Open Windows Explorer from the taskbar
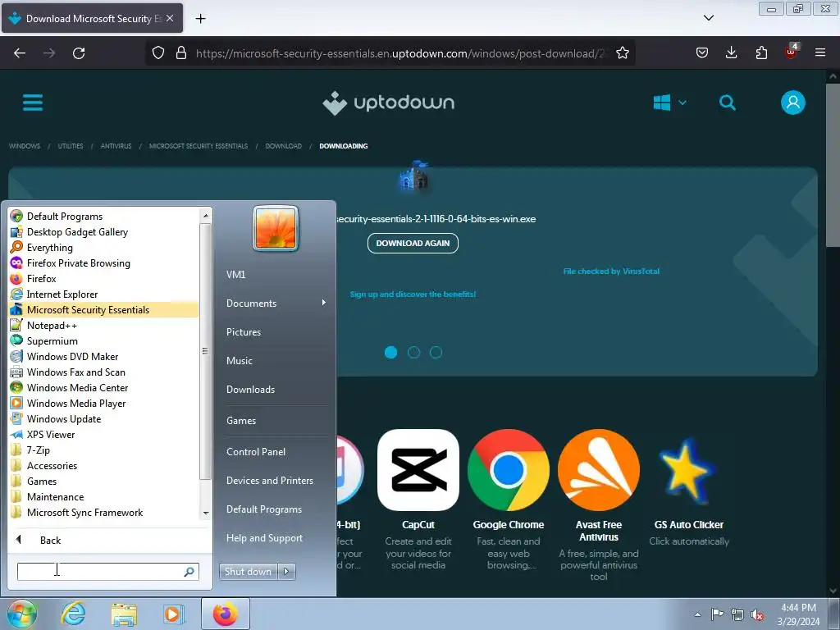 coord(124,614)
